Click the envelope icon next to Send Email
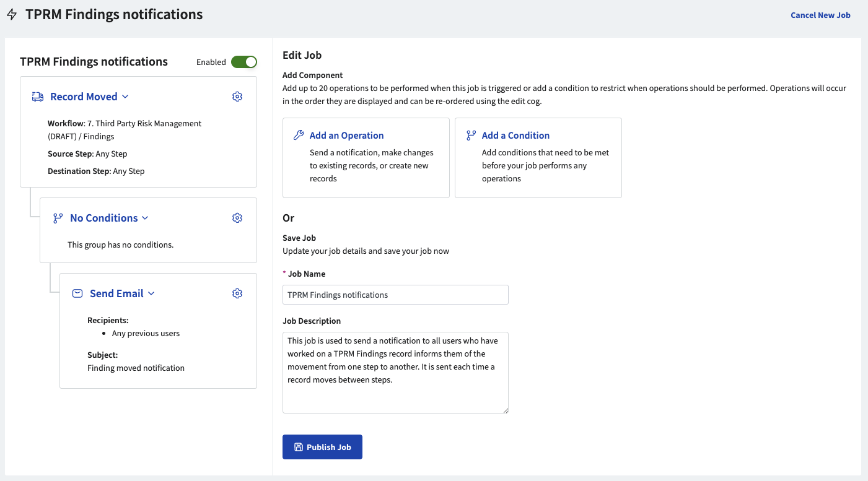868x481 pixels. (x=77, y=293)
